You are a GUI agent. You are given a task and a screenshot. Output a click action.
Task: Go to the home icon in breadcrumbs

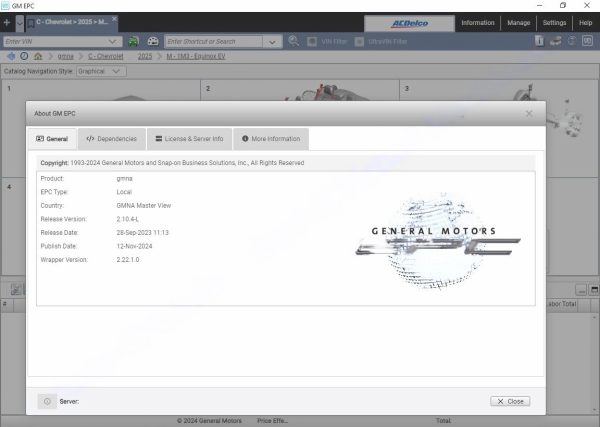pos(38,56)
